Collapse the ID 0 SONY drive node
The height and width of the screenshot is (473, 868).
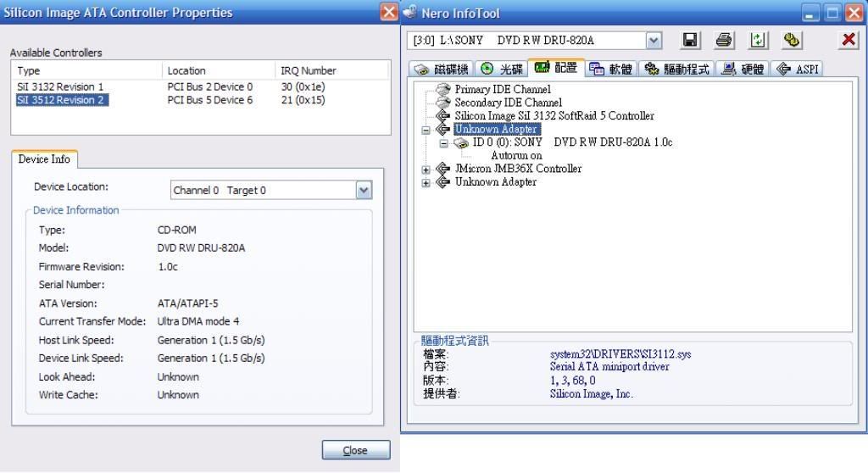tap(443, 144)
